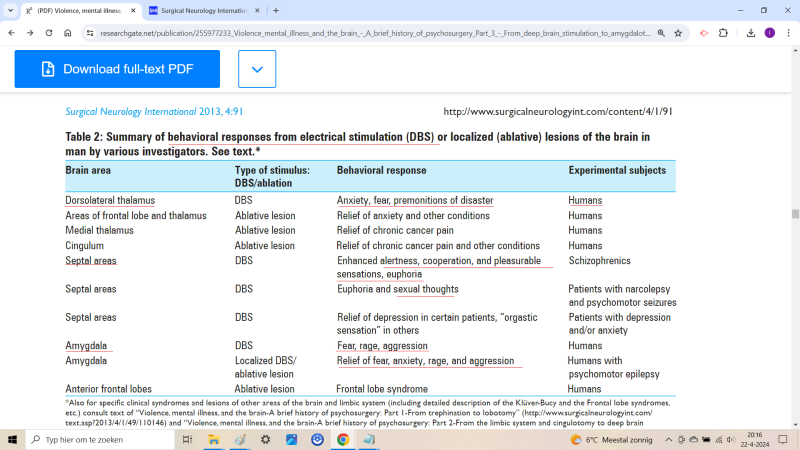
Task: Click the Brain area column header
Action: 88,170
